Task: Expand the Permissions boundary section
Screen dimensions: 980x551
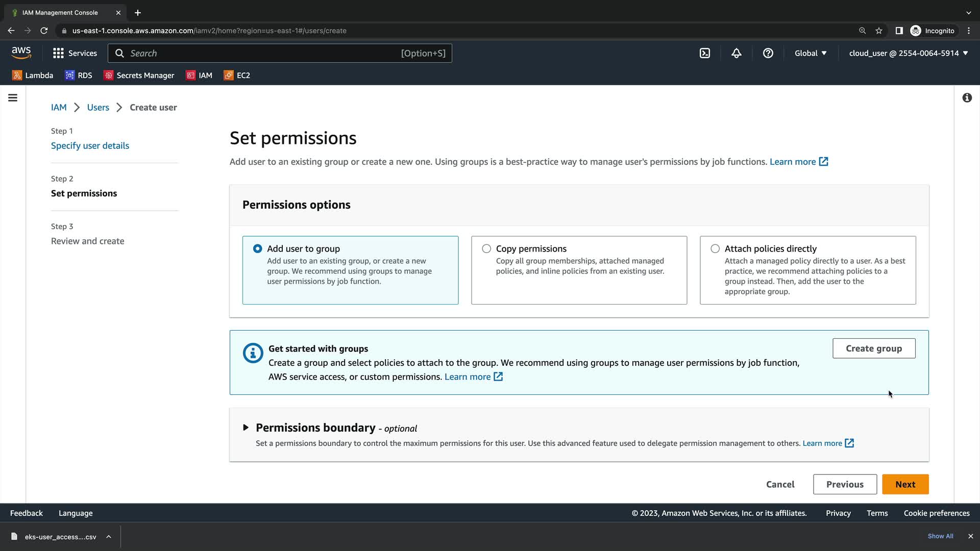Action: coord(246,428)
